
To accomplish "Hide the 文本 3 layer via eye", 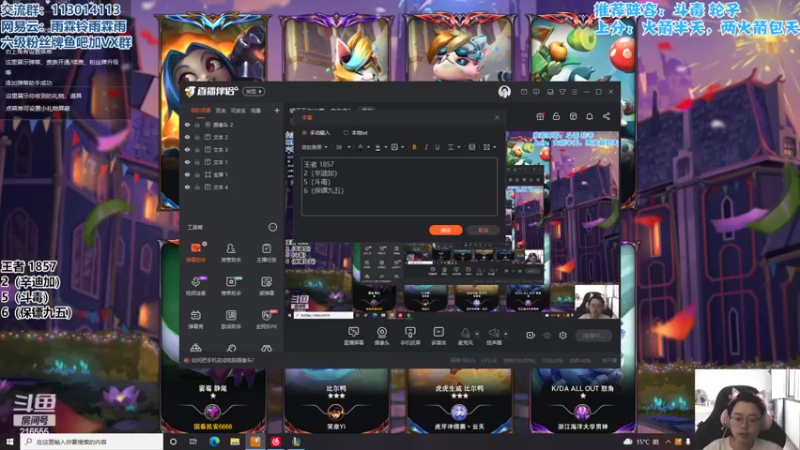I will tap(187, 149).
